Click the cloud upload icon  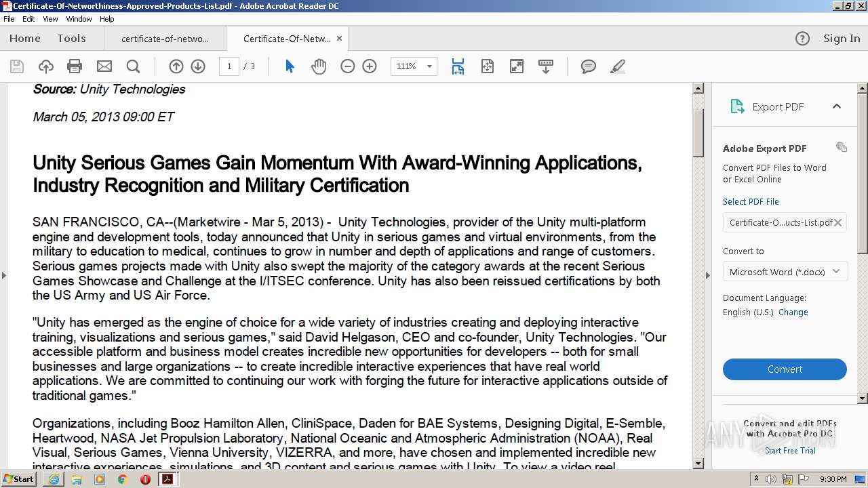[45, 66]
